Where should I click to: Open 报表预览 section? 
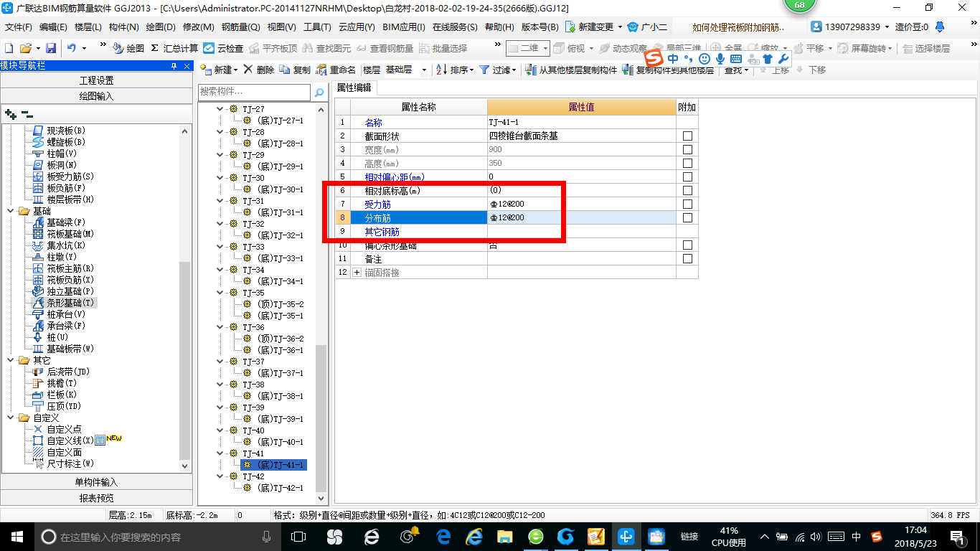pyautogui.click(x=96, y=498)
